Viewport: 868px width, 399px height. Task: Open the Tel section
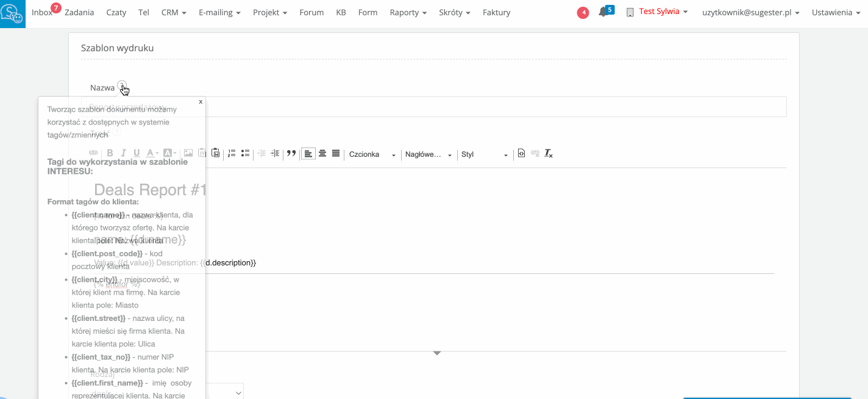(x=144, y=12)
